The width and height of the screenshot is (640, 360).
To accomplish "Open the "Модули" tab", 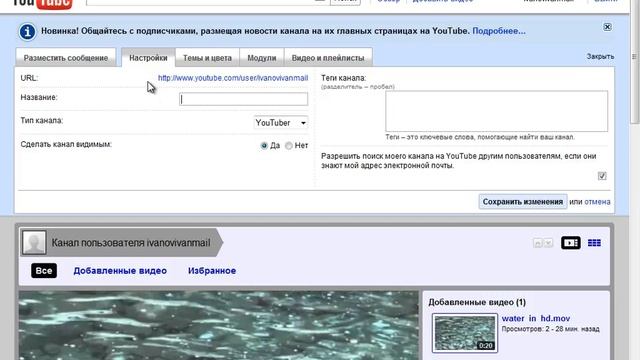I will [x=262, y=58].
